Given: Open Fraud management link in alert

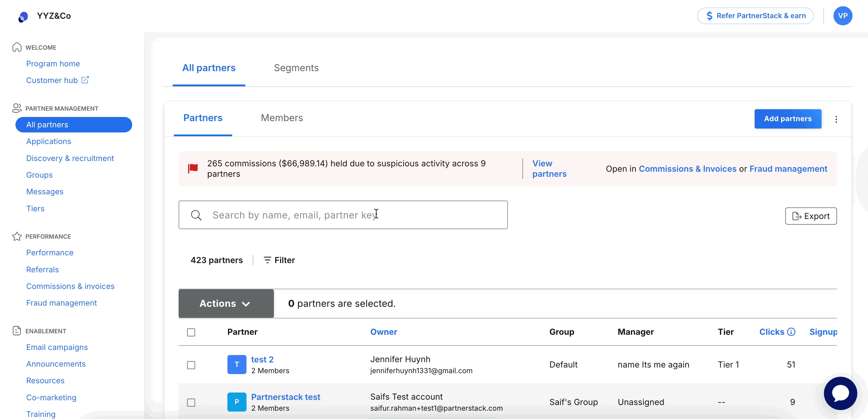Looking at the screenshot, I should tap(788, 169).
